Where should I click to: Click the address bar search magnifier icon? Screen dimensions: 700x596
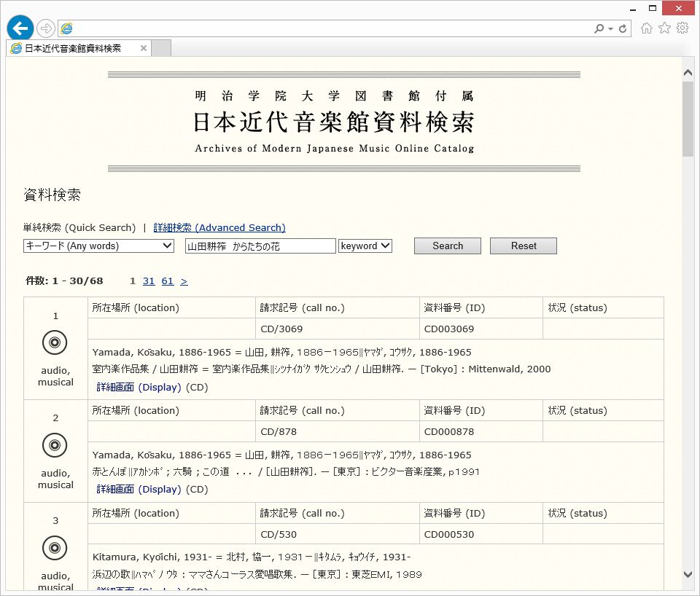point(599,28)
